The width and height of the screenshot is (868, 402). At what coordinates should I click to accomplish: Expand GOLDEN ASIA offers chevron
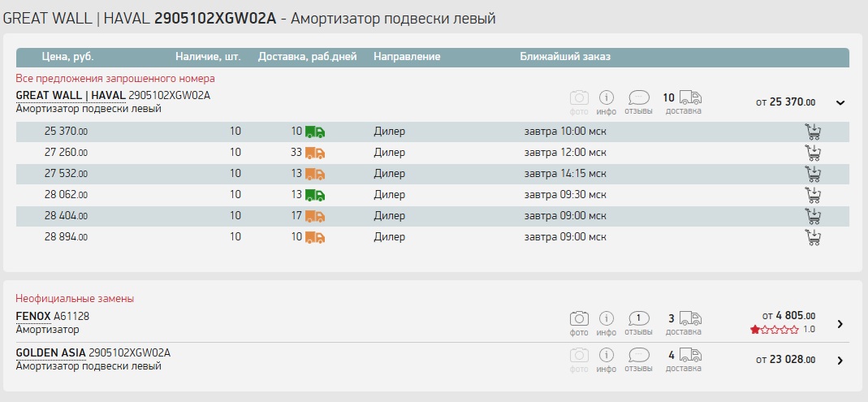click(x=840, y=361)
